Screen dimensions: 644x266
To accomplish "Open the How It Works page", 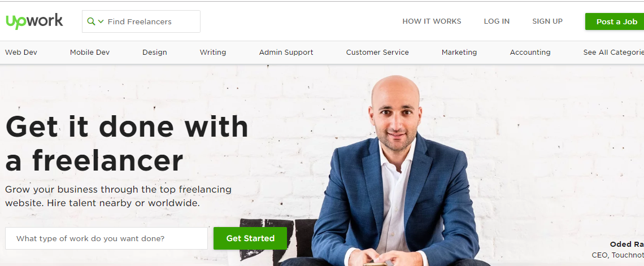I will [x=432, y=21].
